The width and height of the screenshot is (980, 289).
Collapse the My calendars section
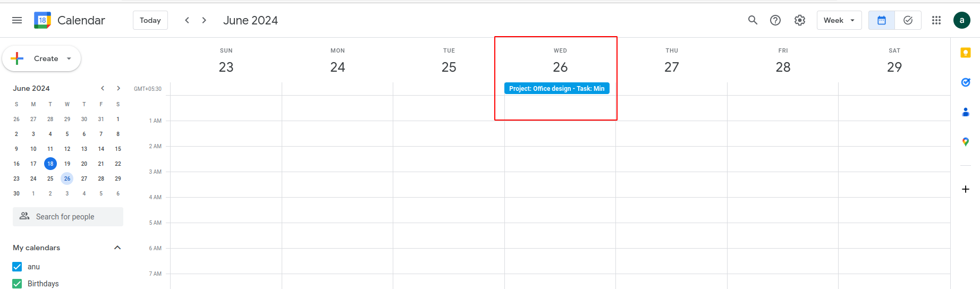tap(117, 248)
